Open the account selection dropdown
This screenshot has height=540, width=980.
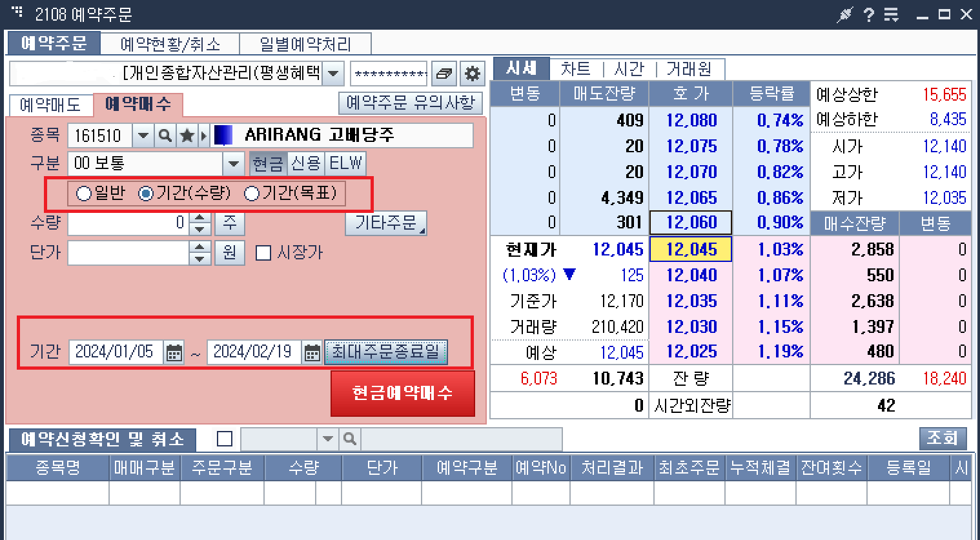pyautogui.click(x=333, y=74)
